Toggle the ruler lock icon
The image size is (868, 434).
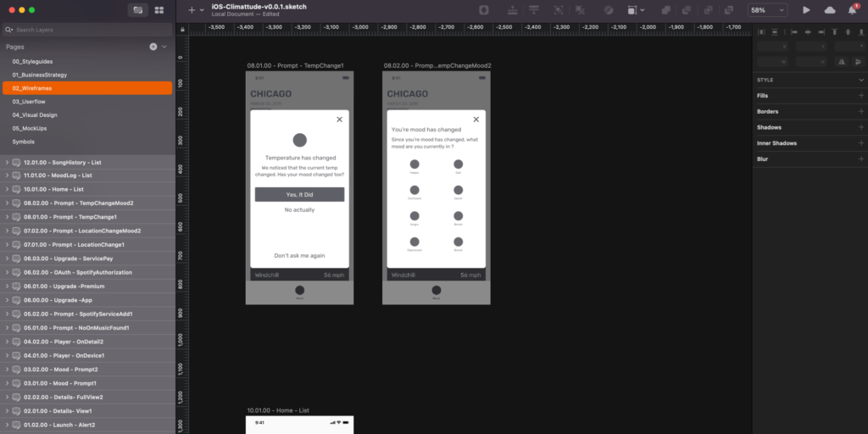[182, 30]
